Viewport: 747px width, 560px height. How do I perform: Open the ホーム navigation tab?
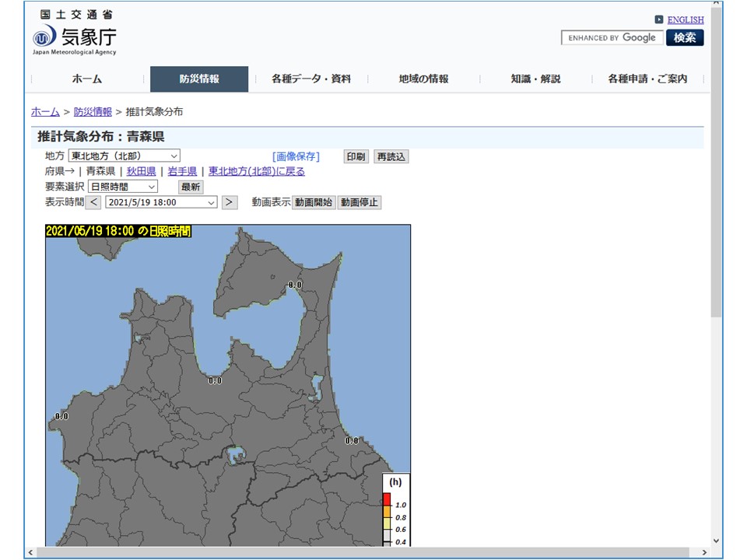(86, 79)
